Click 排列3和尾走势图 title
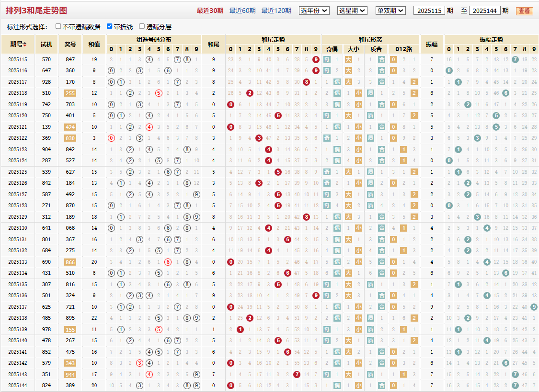 36,11
